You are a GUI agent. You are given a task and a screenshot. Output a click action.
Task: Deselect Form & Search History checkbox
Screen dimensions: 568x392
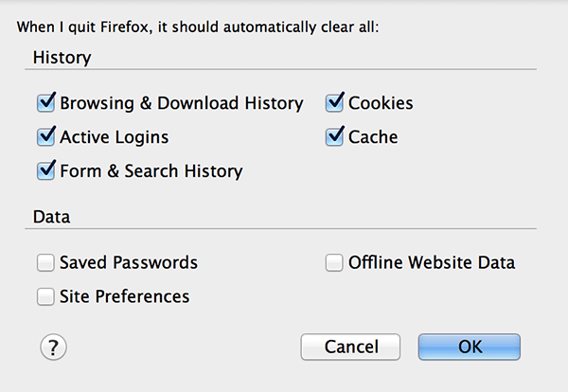46,170
